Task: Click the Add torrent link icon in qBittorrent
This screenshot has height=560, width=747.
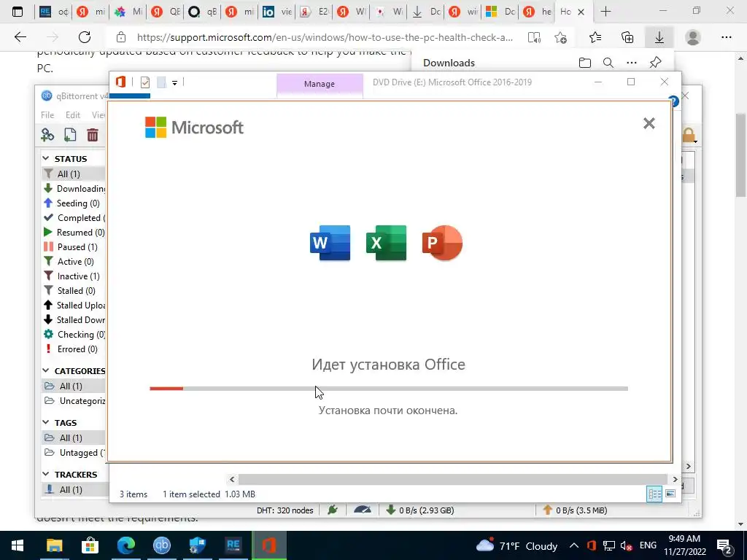Action: tap(47, 135)
